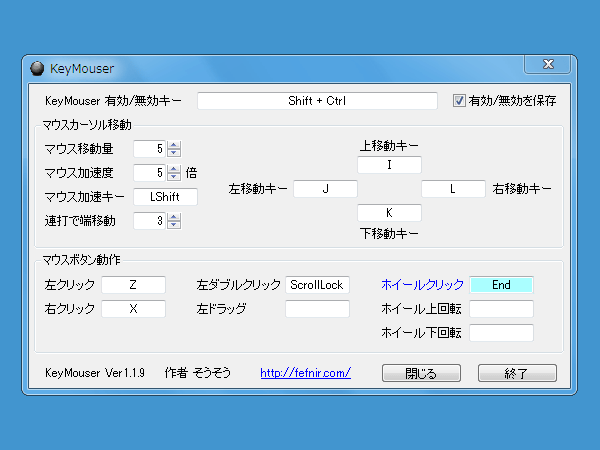Close the KeyMouser window with the X button
Viewport: 600px width, 450px height.
click(548, 64)
